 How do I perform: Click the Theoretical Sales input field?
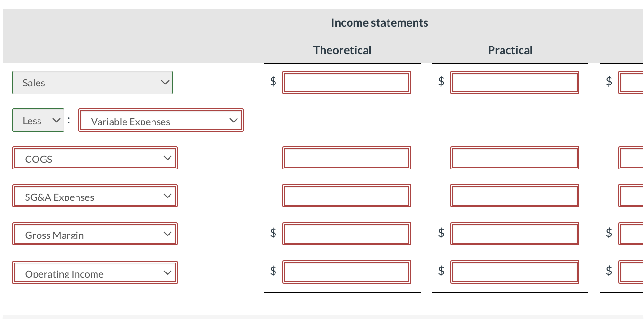[347, 82]
